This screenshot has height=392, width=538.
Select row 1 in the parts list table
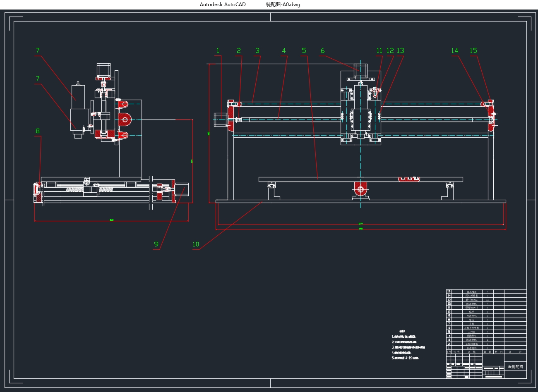472,348
